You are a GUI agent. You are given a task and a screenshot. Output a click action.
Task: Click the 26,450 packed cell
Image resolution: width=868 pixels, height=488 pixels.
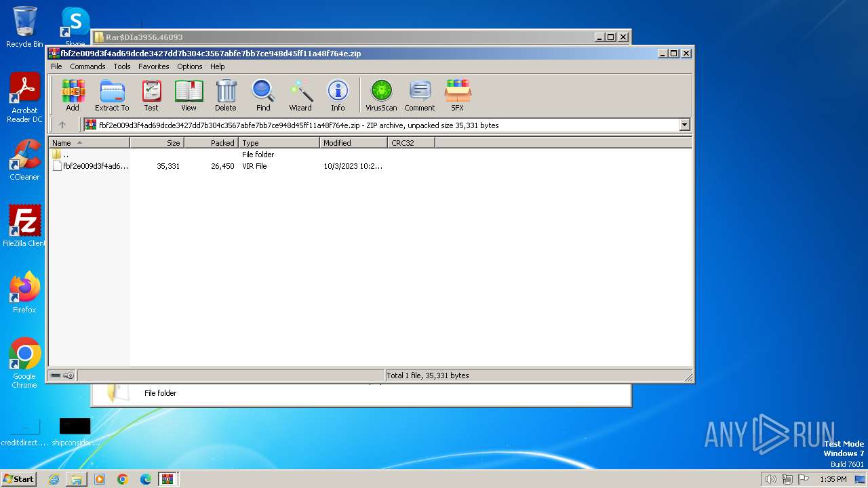pos(222,166)
